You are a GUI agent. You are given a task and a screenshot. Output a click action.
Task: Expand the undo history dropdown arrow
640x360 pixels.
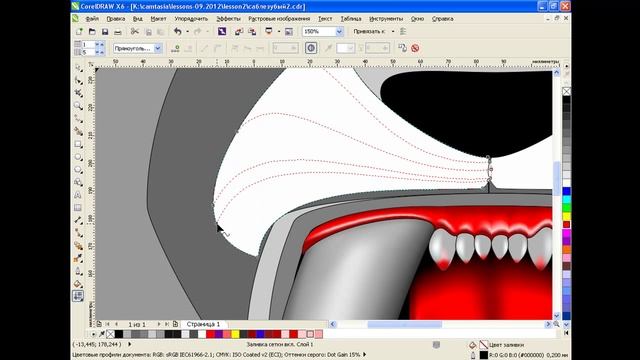[187, 31]
